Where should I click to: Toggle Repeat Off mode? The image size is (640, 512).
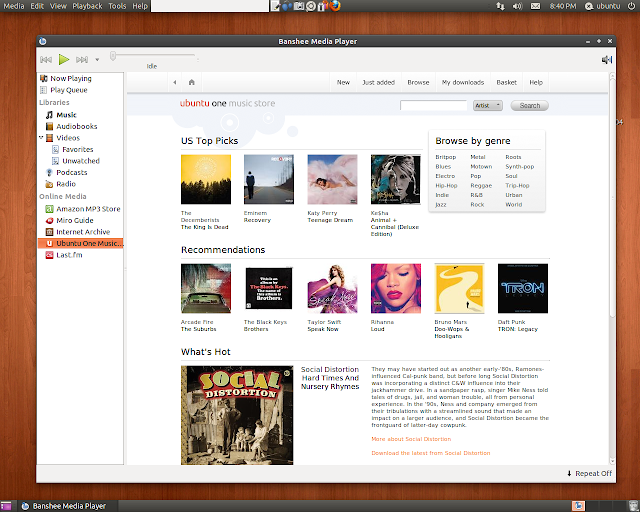[589, 474]
